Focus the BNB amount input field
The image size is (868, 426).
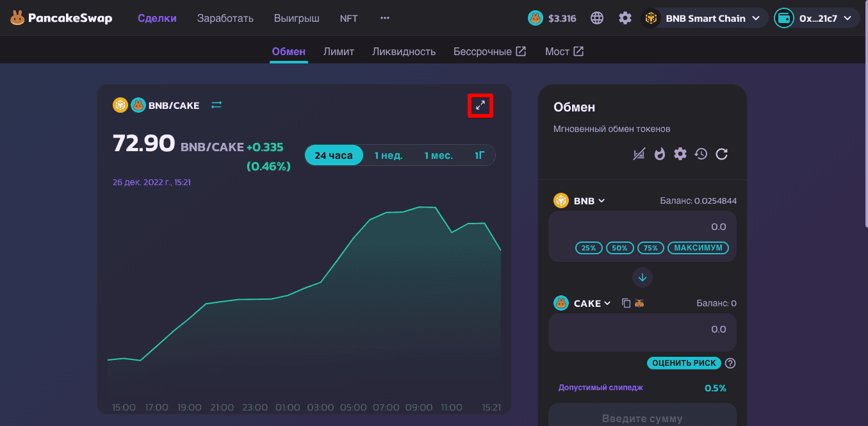[x=643, y=227]
